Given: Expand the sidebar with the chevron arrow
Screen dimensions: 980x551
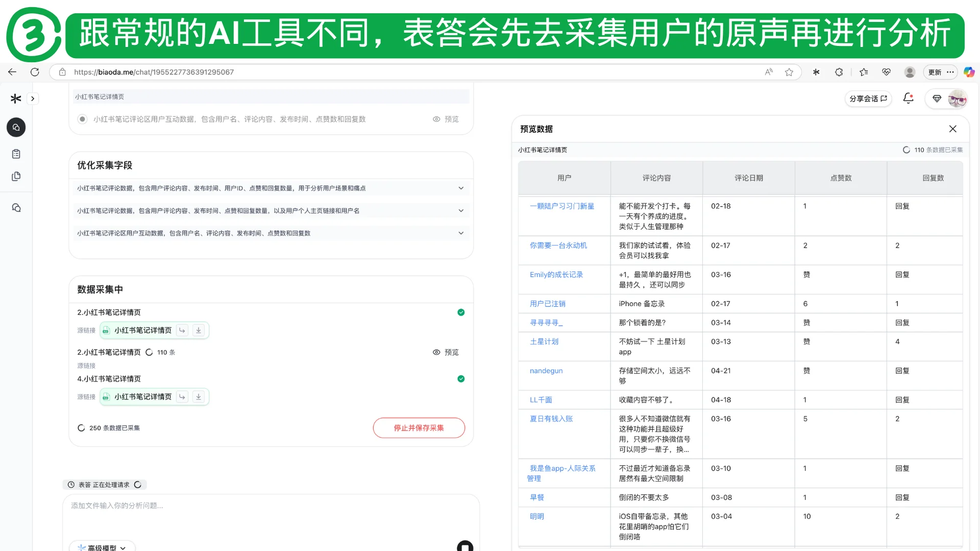Looking at the screenshot, I should pyautogui.click(x=33, y=98).
